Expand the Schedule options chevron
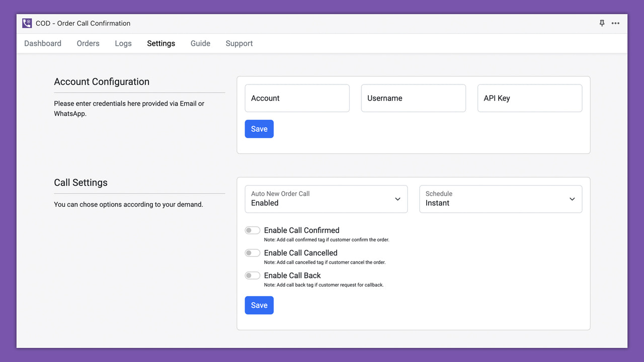This screenshot has width=644, height=362. 572,199
